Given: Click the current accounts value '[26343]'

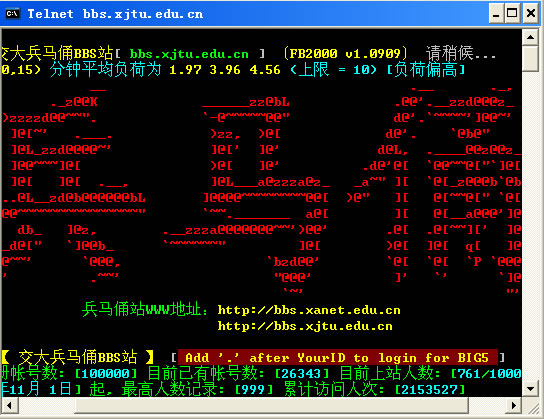Looking at the screenshot, I should click(x=302, y=374).
